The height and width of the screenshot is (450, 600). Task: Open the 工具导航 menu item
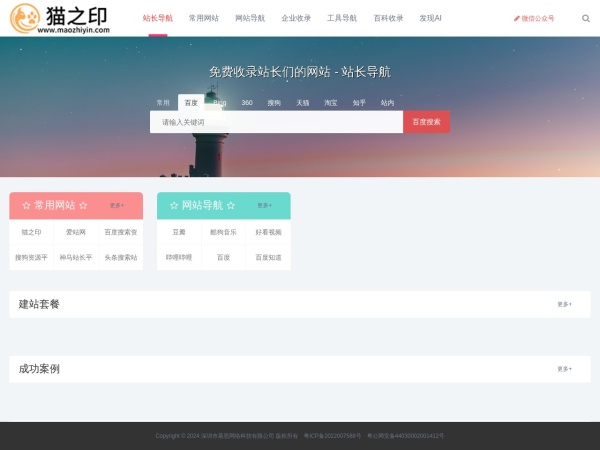[x=342, y=18]
